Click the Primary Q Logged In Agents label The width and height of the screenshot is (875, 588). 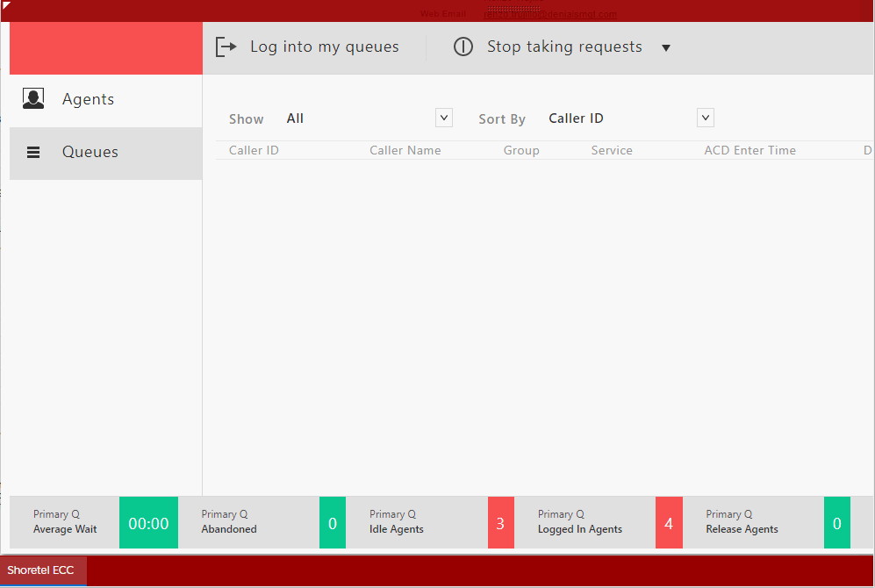(580, 521)
